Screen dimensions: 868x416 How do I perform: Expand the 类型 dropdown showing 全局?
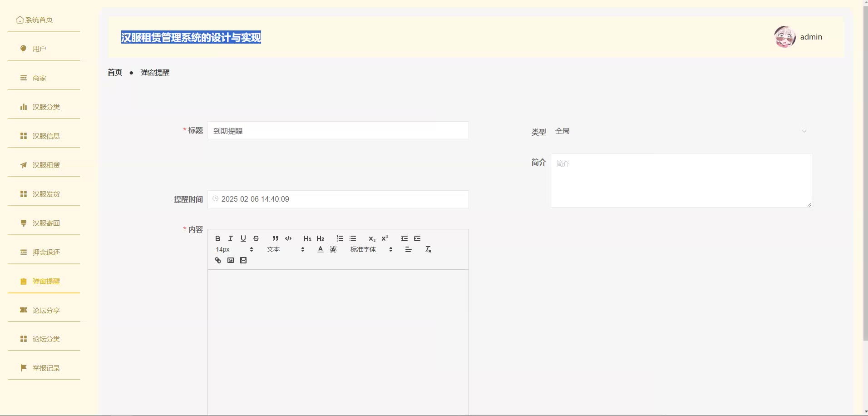[x=681, y=131]
